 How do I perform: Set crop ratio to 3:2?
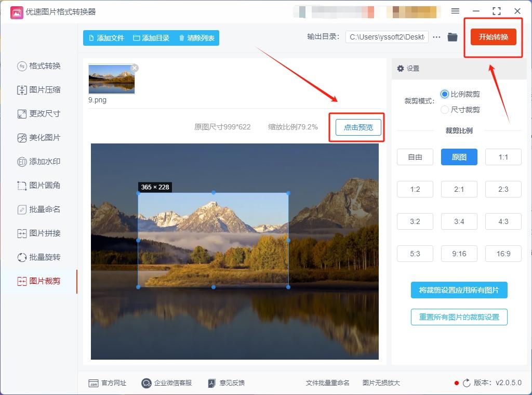click(x=415, y=221)
